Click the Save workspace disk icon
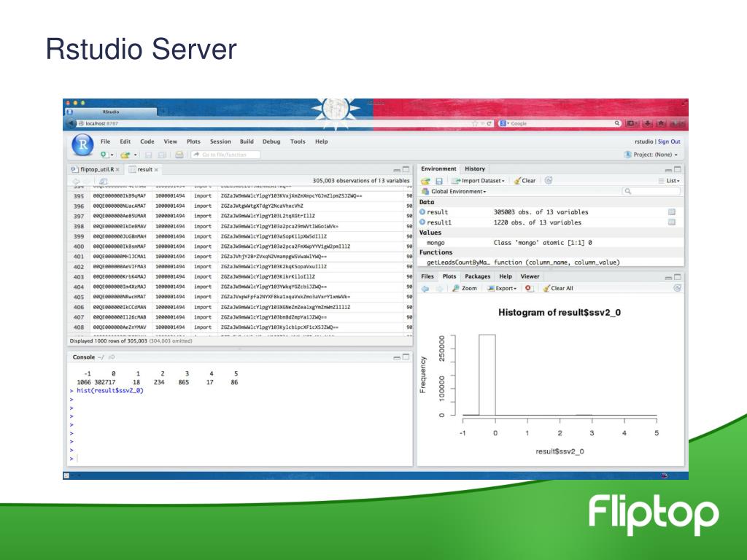 [439, 181]
